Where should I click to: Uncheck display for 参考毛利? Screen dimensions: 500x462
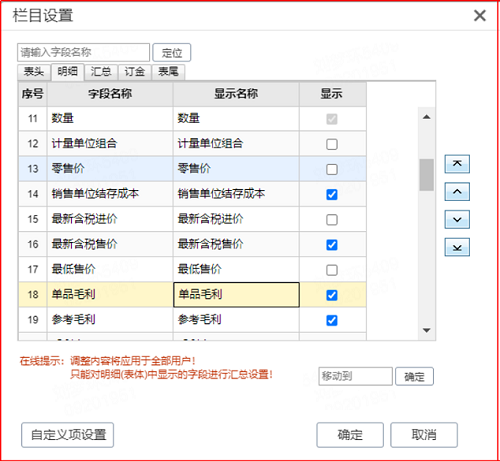[x=332, y=320]
